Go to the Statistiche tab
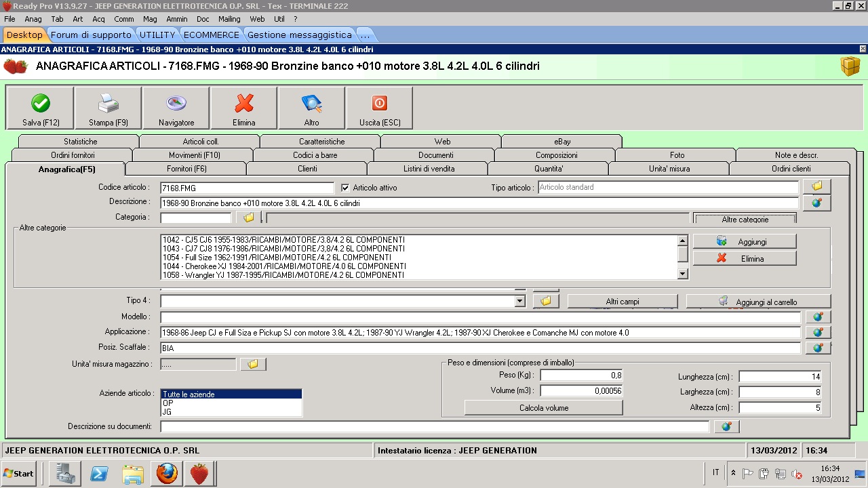 (x=80, y=142)
